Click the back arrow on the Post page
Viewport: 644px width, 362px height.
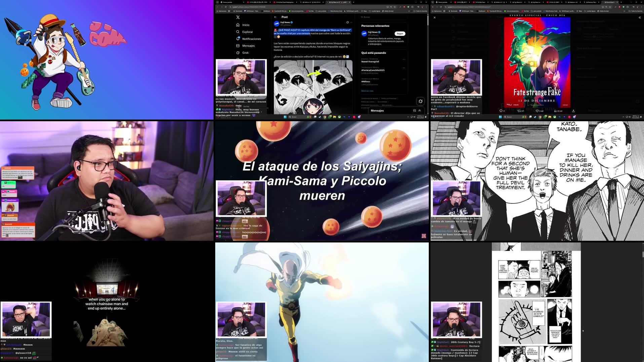[x=276, y=17]
